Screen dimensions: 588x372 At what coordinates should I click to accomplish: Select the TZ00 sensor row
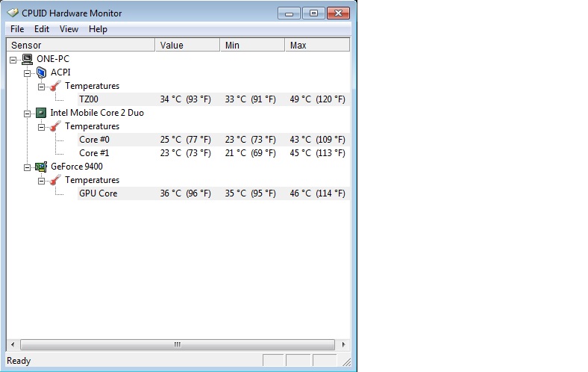pyautogui.click(x=213, y=99)
